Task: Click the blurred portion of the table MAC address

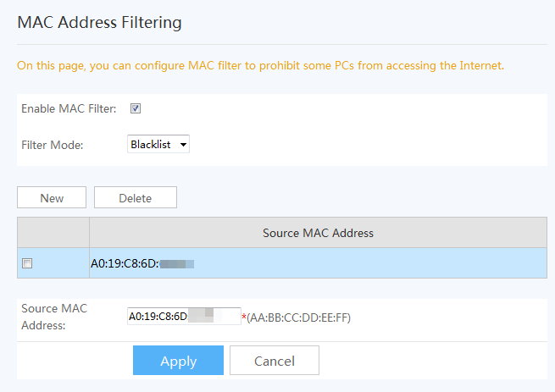Action: point(177,264)
